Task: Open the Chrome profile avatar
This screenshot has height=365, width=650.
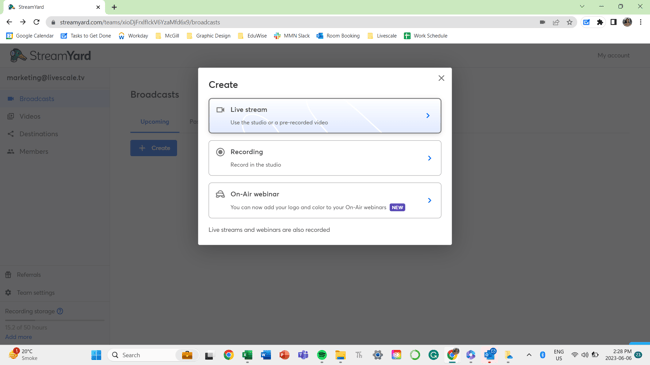Action: pyautogui.click(x=627, y=22)
